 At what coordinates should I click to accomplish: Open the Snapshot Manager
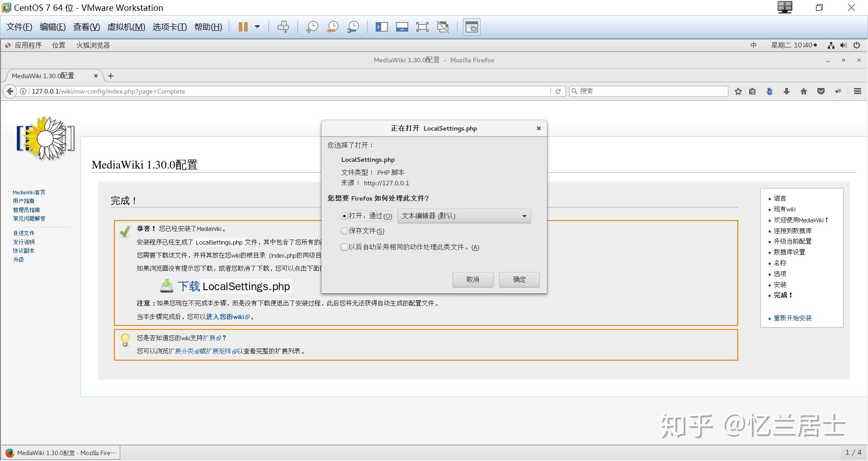coord(353,27)
